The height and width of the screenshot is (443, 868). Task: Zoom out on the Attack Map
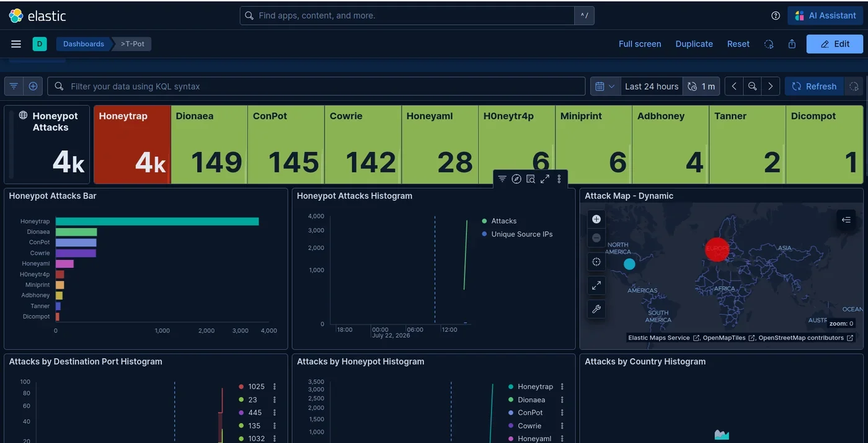[x=596, y=238]
